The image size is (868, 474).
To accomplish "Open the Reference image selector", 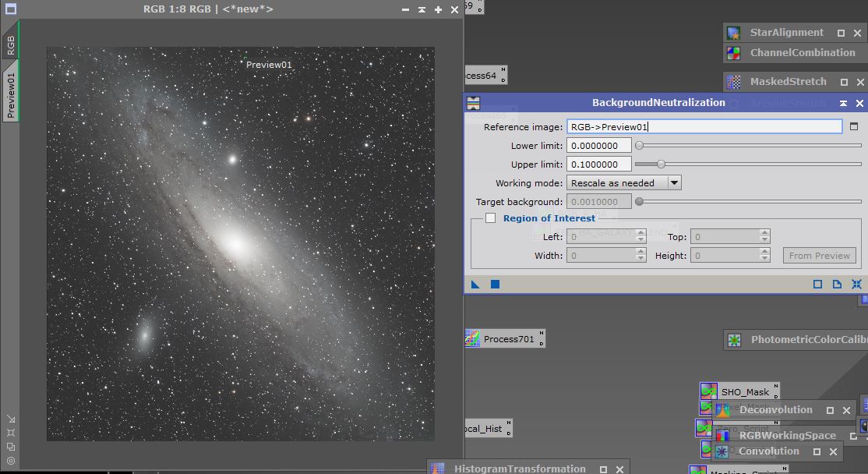I will pyautogui.click(x=853, y=126).
